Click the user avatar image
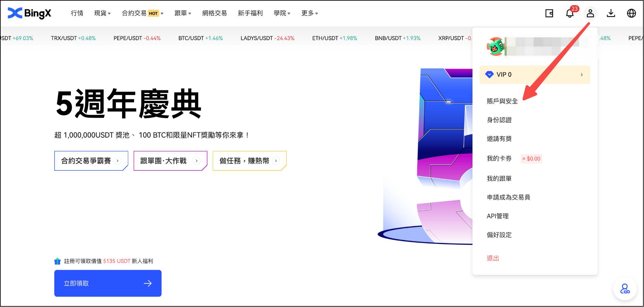 click(496, 47)
